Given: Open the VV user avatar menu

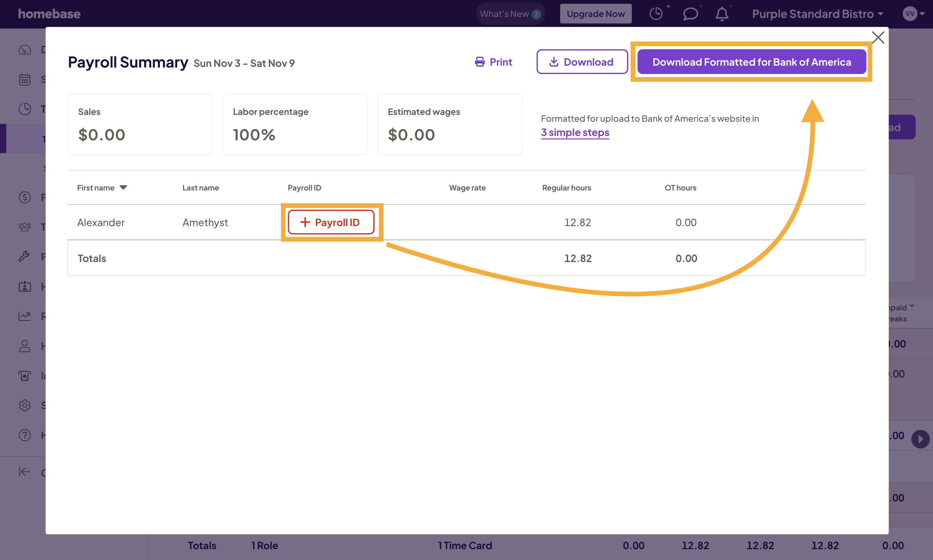Looking at the screenshot, I should pyautogui.click(x=913, y=14).
